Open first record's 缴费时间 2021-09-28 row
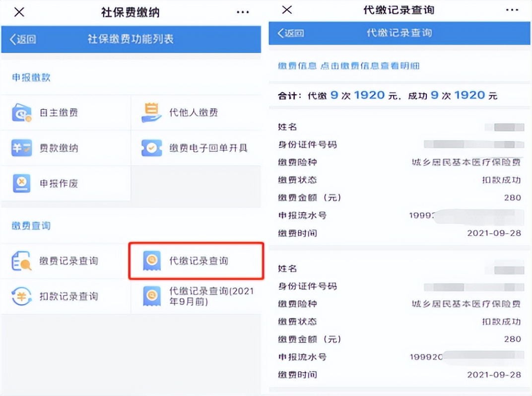This screenshot has width=532, height=396. click(399, 233)
